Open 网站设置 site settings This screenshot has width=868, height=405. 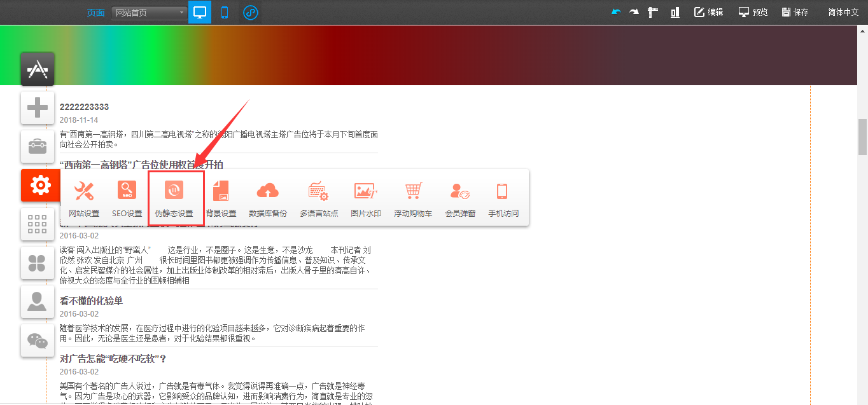coord(84,197)
